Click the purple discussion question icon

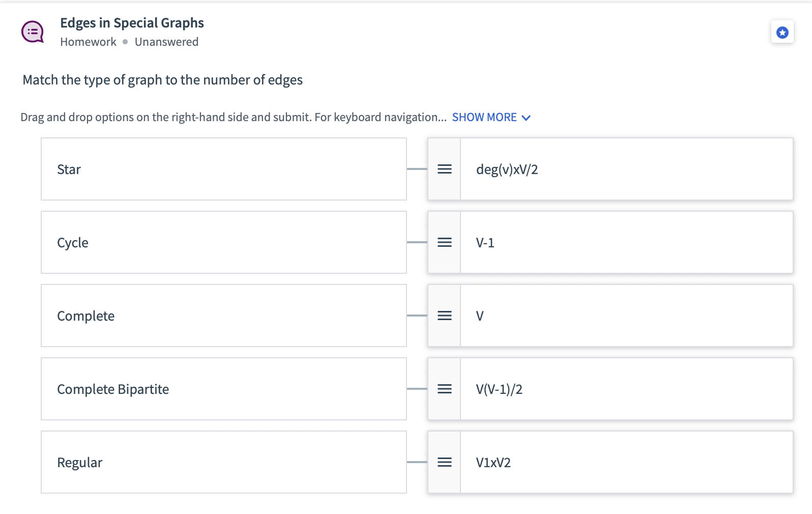[33, 32]
